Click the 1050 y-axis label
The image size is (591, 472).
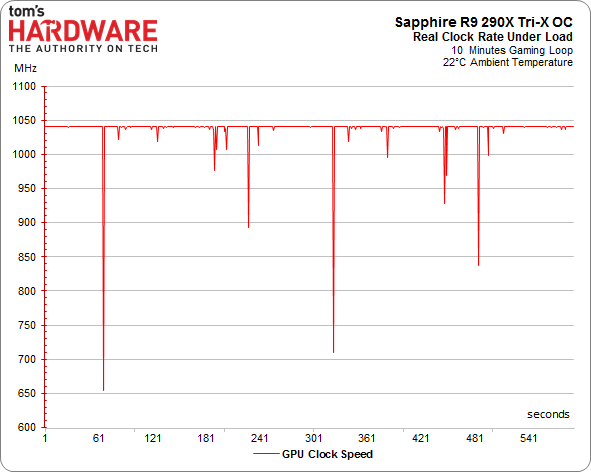(x=24, y=121)
